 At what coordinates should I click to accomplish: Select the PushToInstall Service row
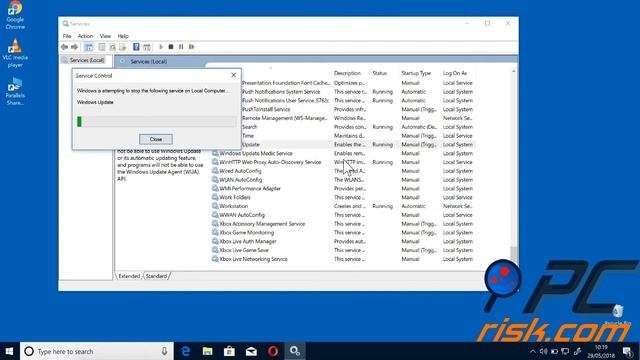point(358,109)
